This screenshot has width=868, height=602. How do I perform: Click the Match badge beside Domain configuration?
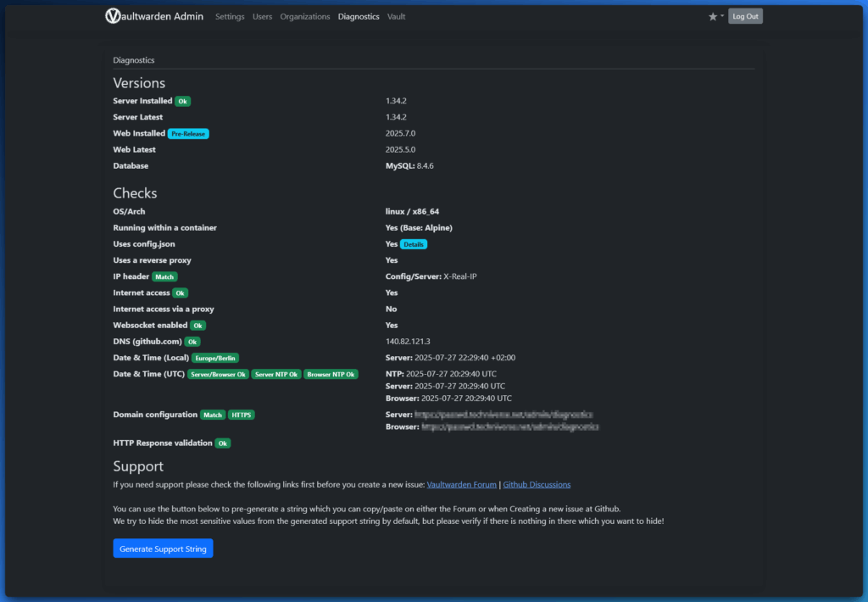(x=213, y=415)
